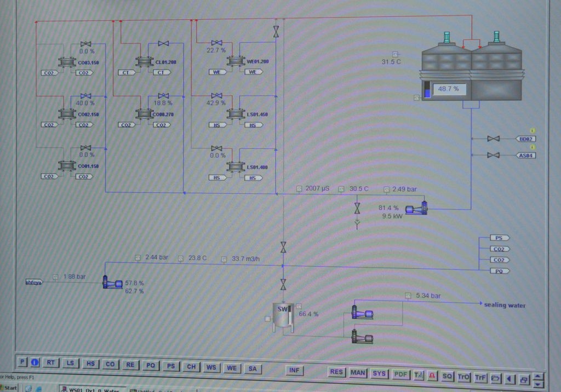Switch to the HS page in navigation bar
This screenshot has width=561, height=392.
click(90, 364)
